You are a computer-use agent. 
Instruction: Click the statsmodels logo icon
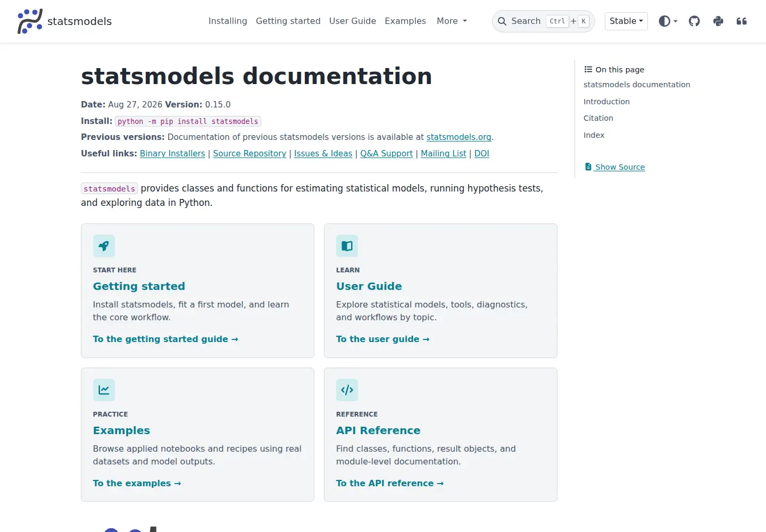[x=30, y=21]
